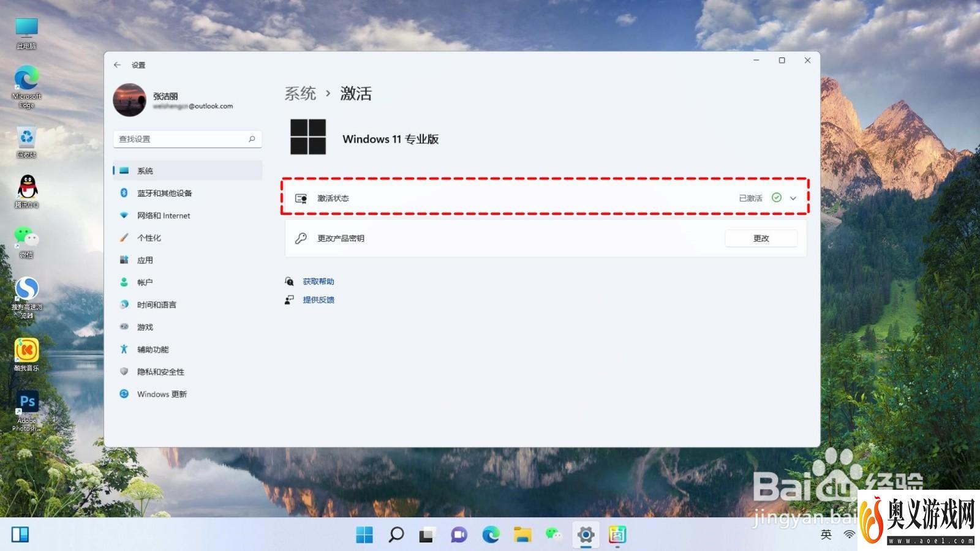Viewport: 980px width, 551px height.
Task: Click the 系统 breadcrumb
Action: (x=300, y=94)
